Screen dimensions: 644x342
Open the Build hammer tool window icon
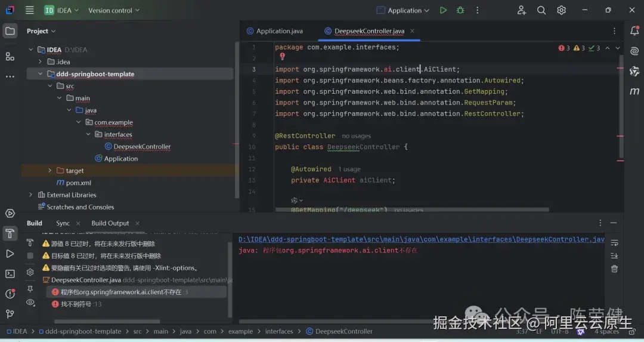[x=10, y=233]
